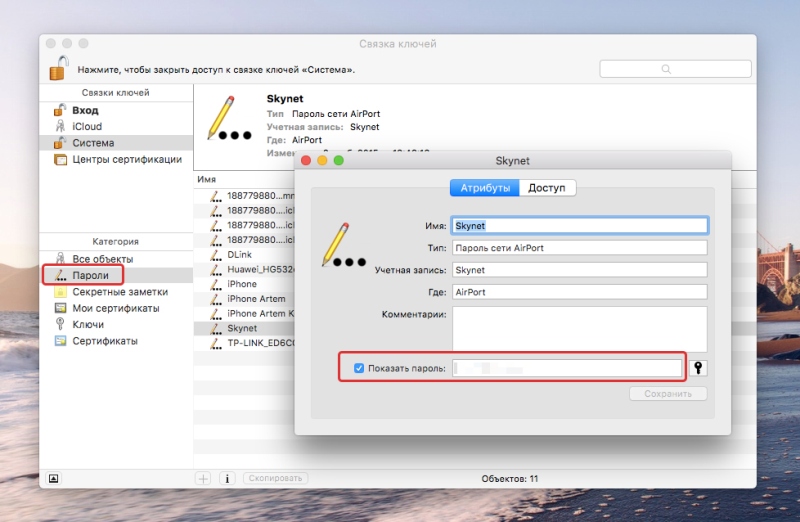The width and height of the screenshot is (800, 522).
Task: Toggle preview pane icon at bottom left
Action: (x=54, y=478)
